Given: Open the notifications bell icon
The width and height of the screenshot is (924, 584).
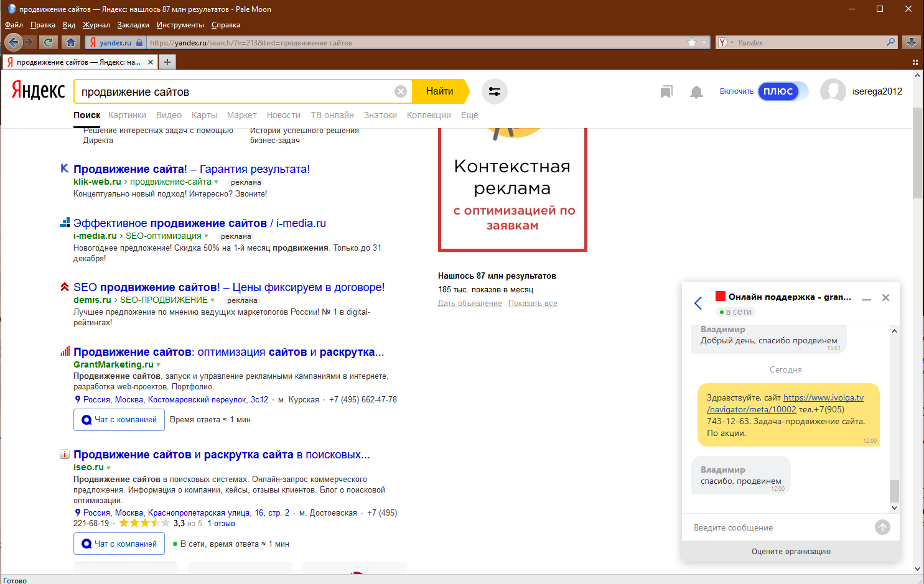Looking at the screenshot, I should pos(696,92).
